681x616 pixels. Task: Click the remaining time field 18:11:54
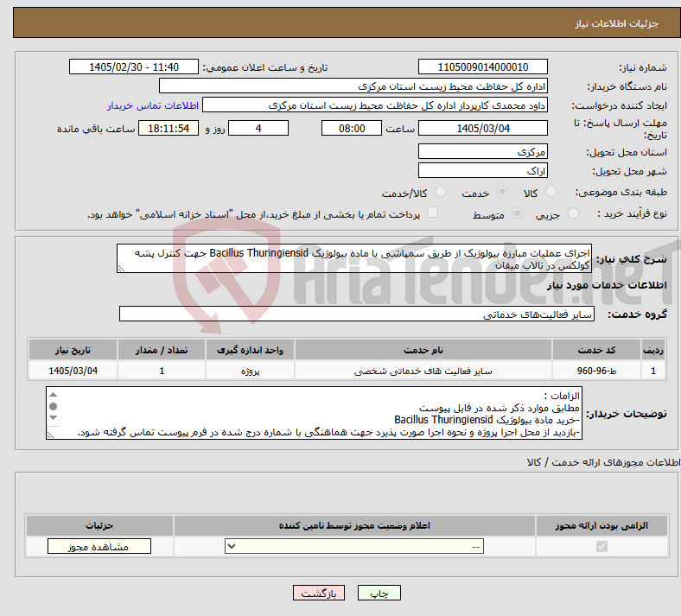point(169,128)
